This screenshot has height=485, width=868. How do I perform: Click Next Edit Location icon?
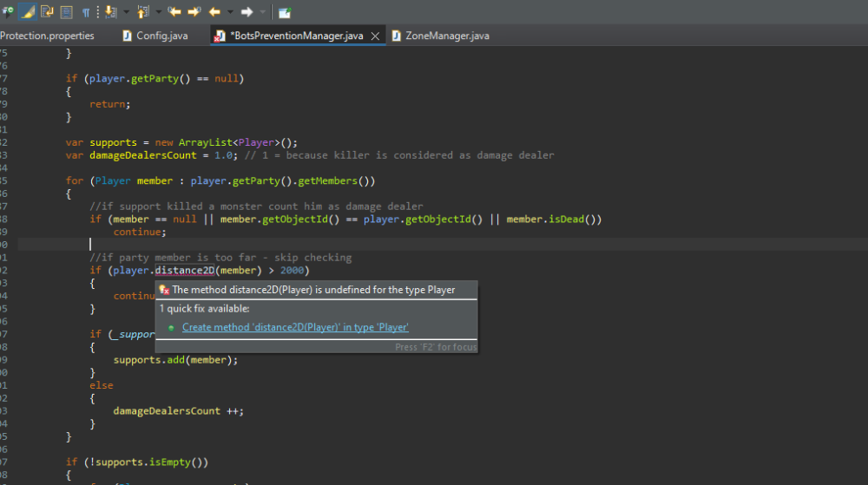[194, 12]
